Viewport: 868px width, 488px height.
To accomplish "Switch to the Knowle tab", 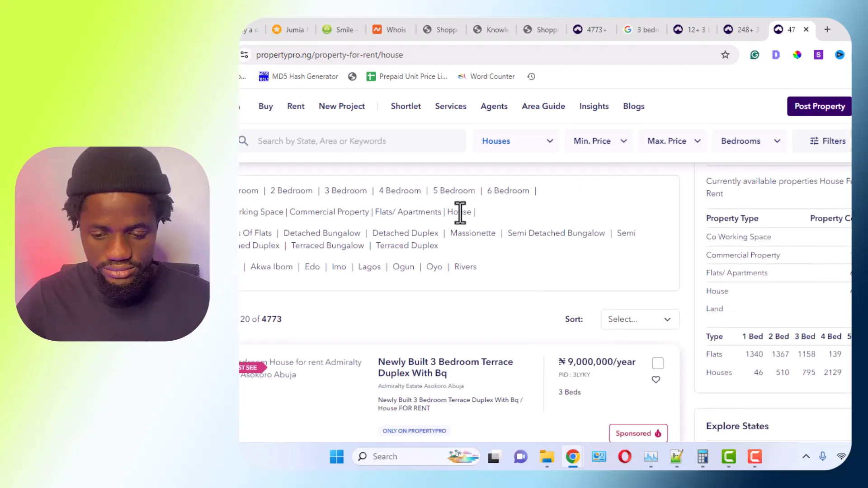I will click(x=491, y=29).
